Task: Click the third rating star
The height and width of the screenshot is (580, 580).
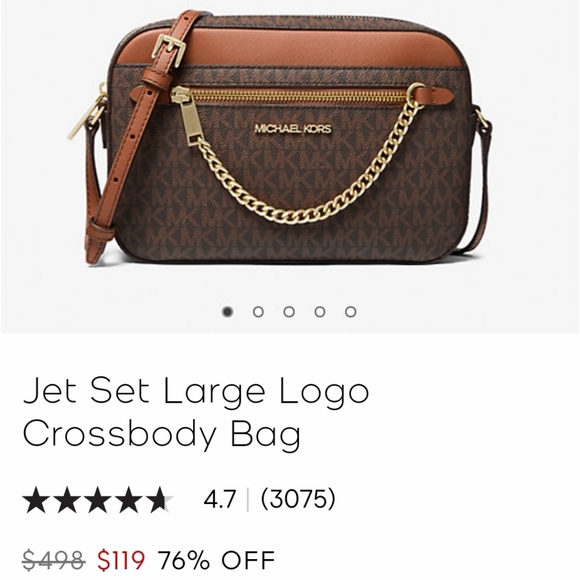Action: pos(98,499)
